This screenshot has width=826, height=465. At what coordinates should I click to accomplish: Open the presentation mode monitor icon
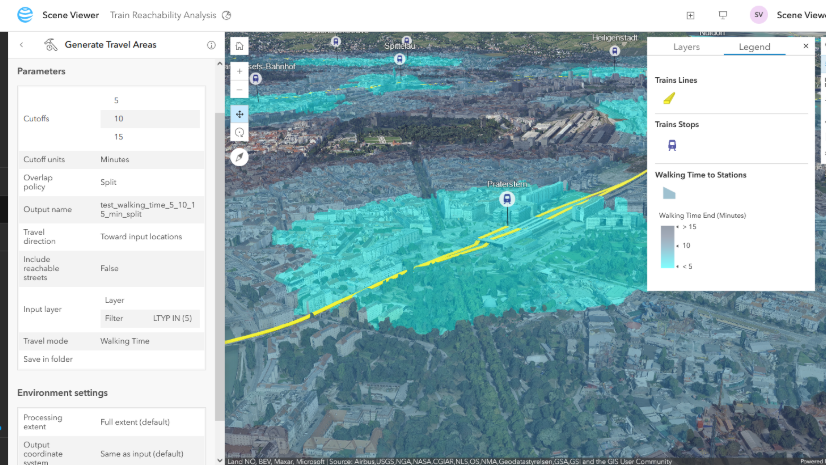pos(723,15)
